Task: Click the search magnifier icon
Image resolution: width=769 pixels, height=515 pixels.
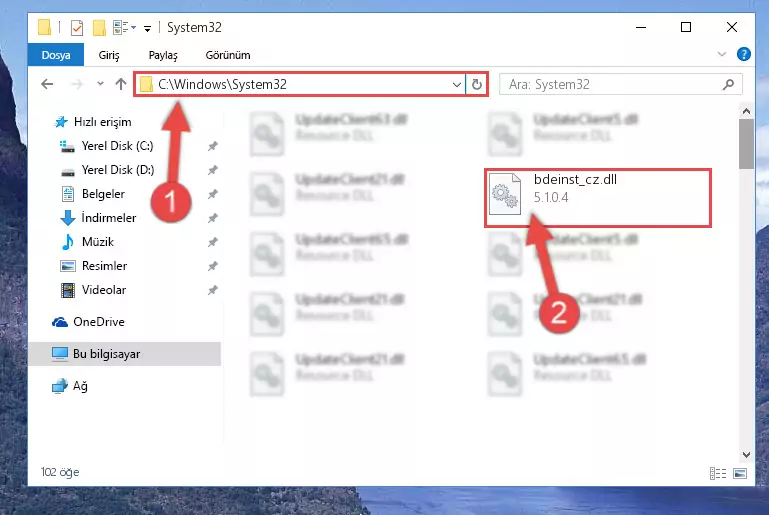Action: point(728,84)
